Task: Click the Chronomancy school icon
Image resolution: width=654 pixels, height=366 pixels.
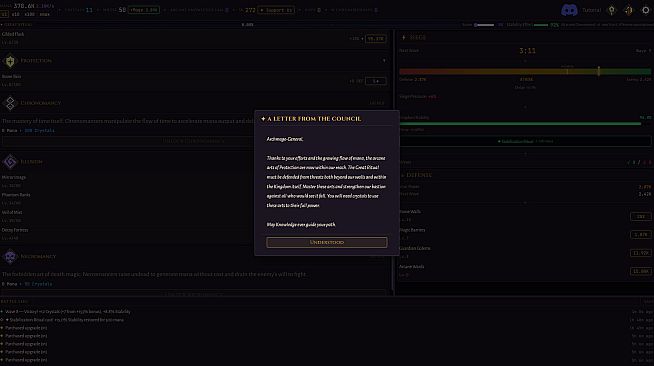Action: pos(10,103)
